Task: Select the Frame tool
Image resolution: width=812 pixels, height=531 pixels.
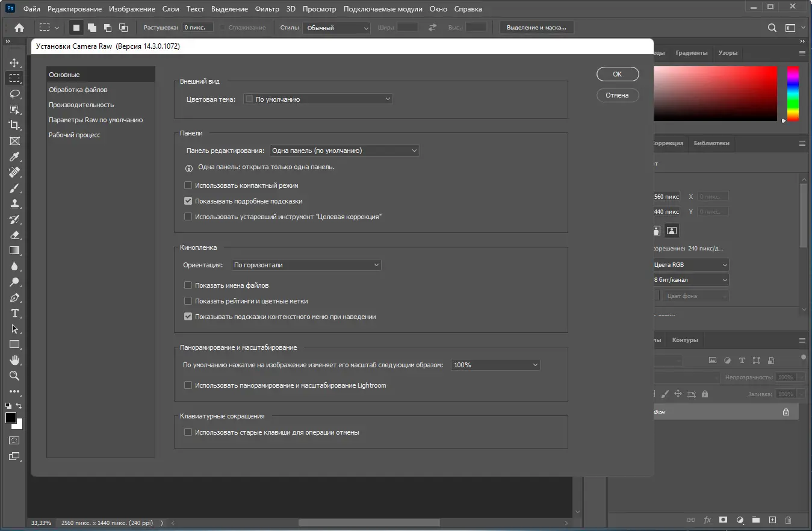Action: click(x=14, y=141)
